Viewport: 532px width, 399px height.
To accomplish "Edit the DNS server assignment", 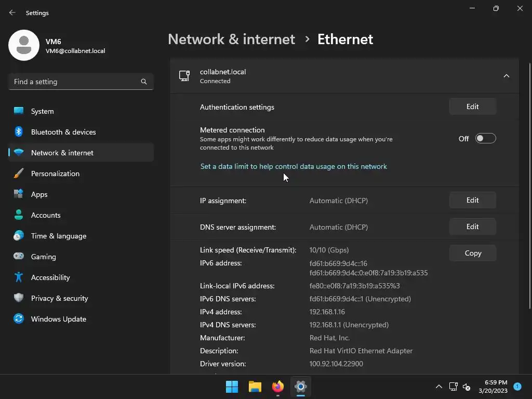I will pos(472,227).
